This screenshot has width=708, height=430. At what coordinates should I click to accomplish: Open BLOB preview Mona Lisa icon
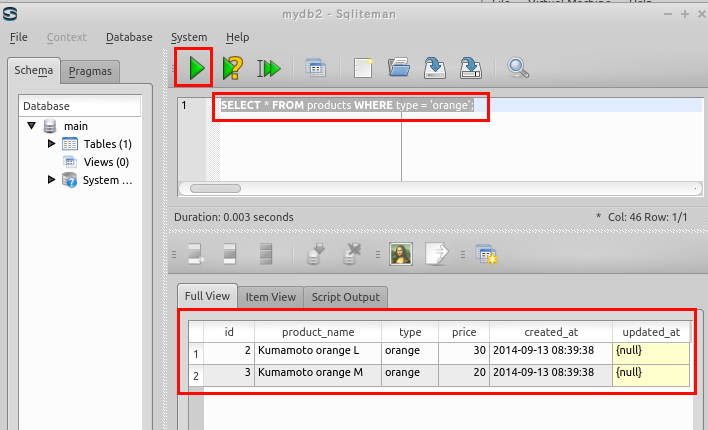coord(401,254)
